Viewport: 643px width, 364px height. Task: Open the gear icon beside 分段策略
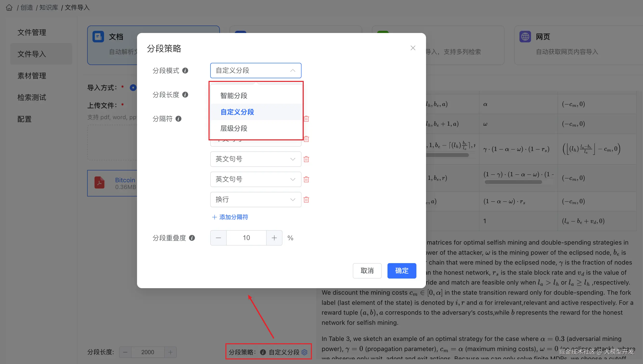point(304,352)
